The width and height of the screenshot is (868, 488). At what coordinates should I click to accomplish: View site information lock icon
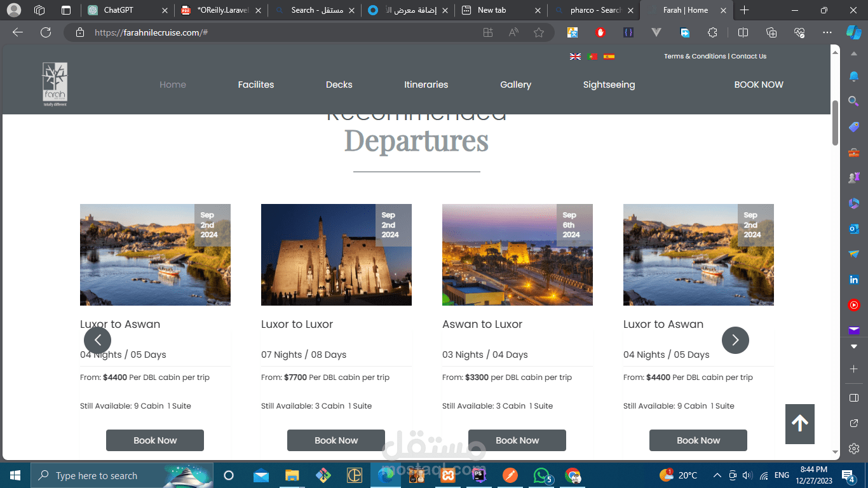(x=79, y=32)
